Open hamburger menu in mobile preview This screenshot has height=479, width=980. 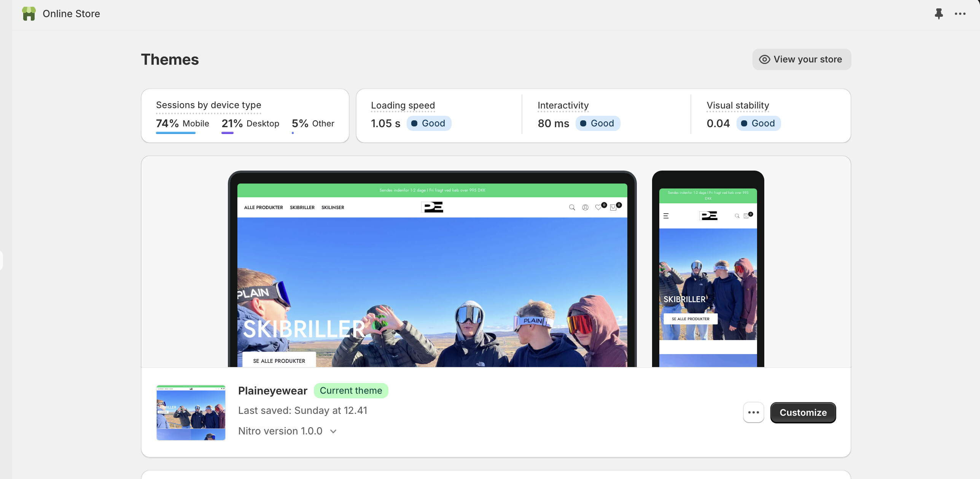coord(666,216)
